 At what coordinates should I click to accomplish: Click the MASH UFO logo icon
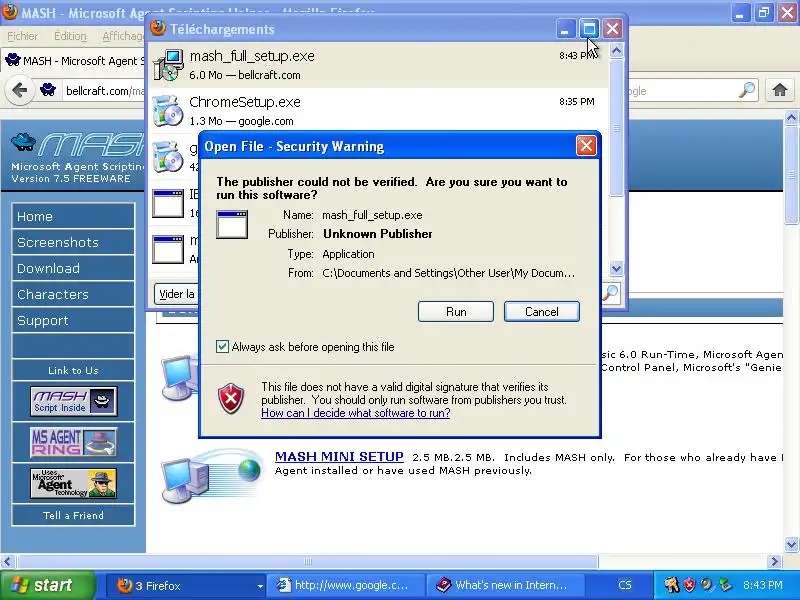[x=23, y=141]
